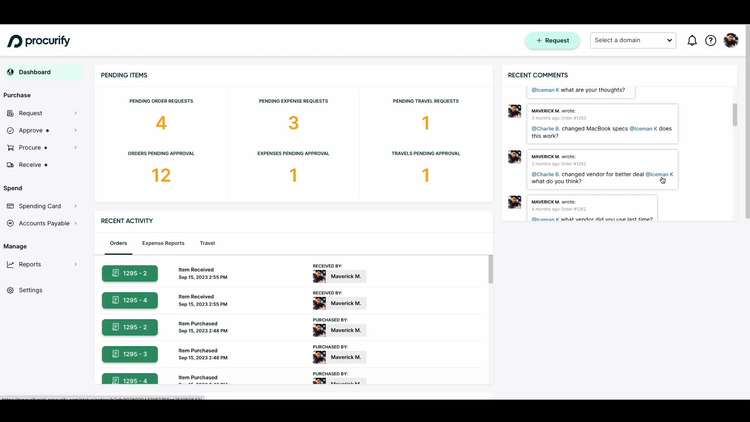
Task: Click the Recent Activity scrollbar
Action: click(x=491, y=269)
